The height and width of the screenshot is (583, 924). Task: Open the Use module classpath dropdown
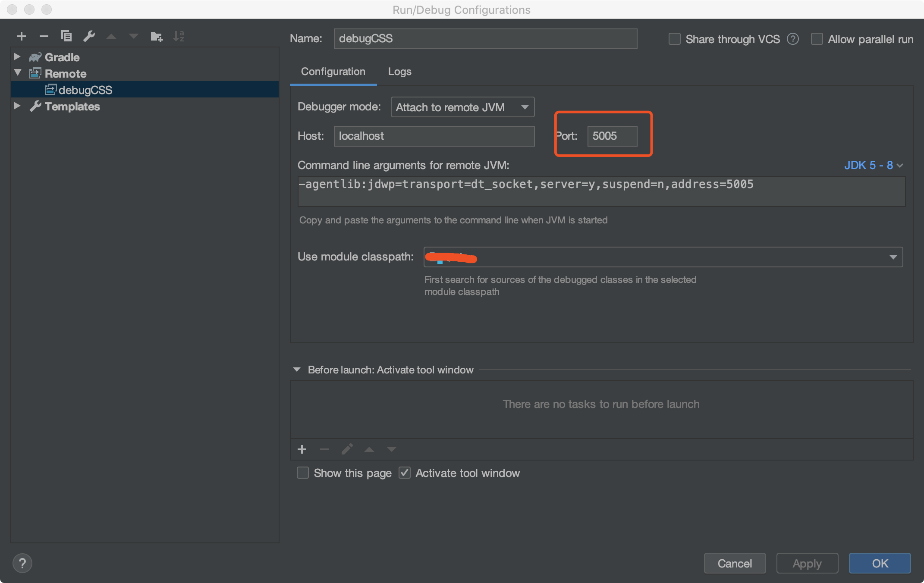pos(663,257)
